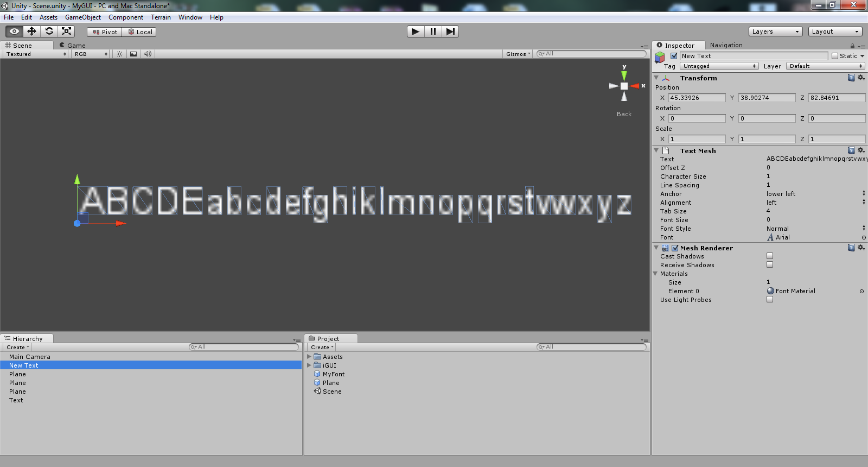Image resolution: width=868 pixels, height=467 pixels.
Task: Enable Use Light Probes checkbox
Action: click(x=770, y=299)
